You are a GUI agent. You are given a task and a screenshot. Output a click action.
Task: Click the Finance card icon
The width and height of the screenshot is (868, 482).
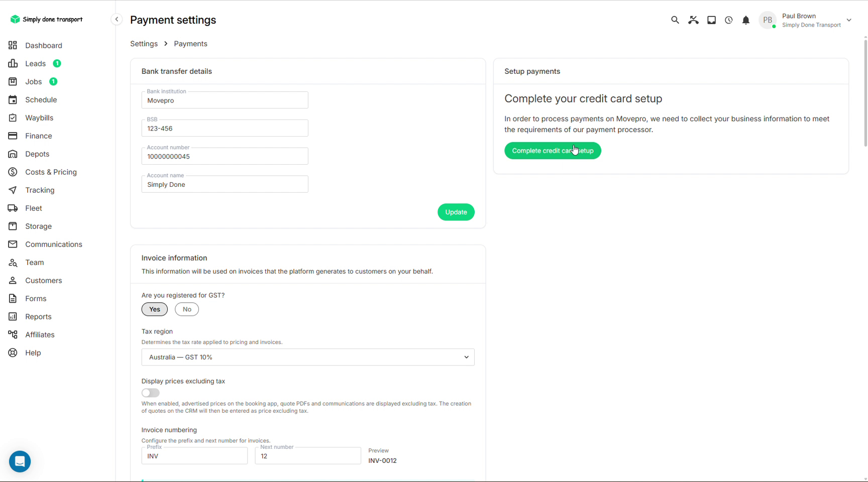(13, 136)
